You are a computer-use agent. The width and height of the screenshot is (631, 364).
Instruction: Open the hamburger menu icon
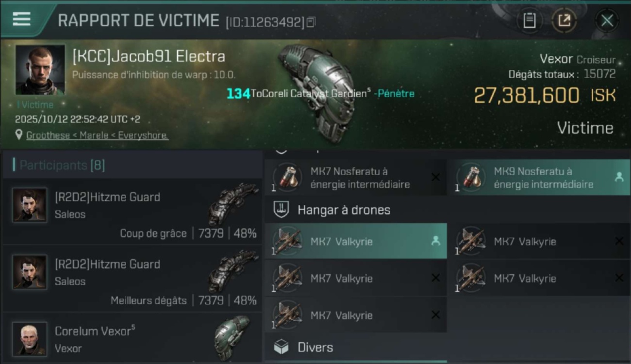[x=21, y=19]
